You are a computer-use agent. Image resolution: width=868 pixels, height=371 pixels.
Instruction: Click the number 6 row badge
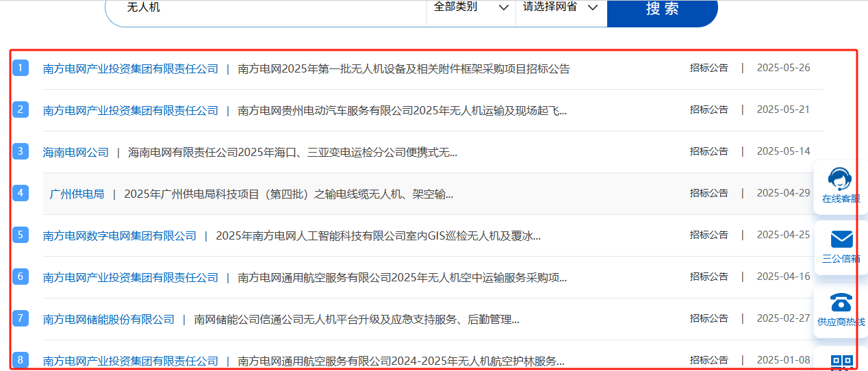[x=21, y=277]
